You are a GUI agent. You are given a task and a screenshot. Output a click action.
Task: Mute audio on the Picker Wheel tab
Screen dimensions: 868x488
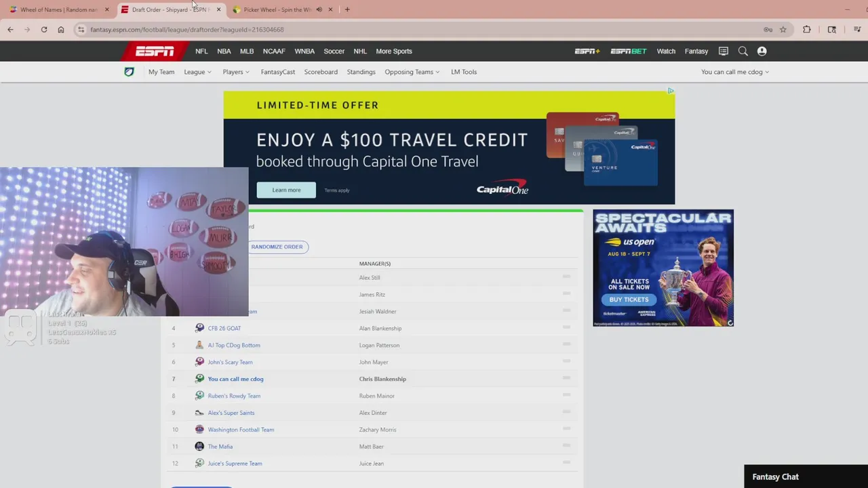click(319, 9)
